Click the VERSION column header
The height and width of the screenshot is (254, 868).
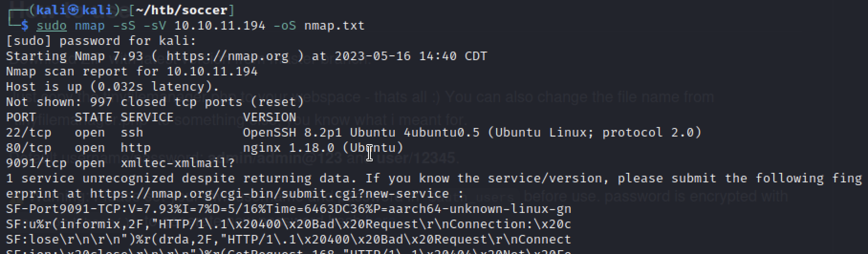[x=270, y=117]
